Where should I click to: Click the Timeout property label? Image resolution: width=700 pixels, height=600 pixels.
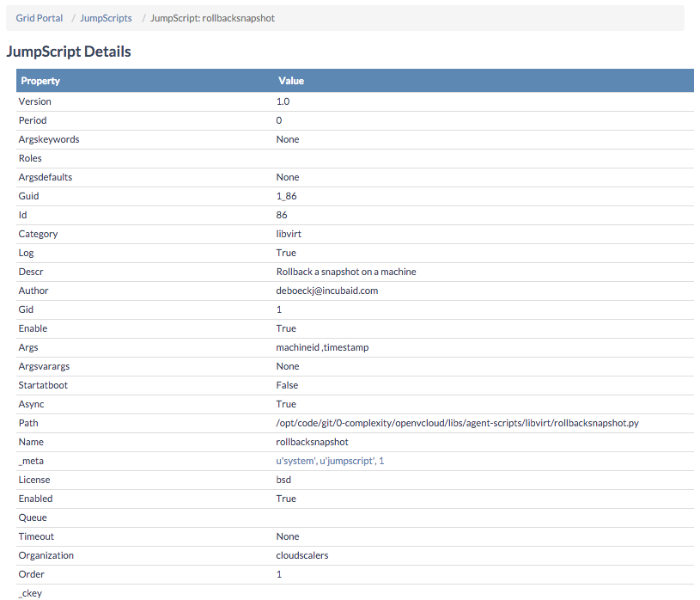(38, 536)
